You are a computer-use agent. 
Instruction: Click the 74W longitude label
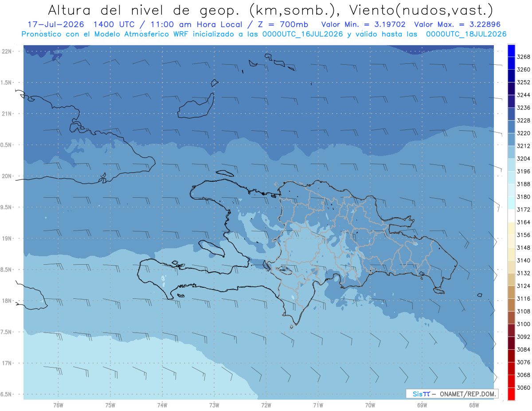(162, 405)
